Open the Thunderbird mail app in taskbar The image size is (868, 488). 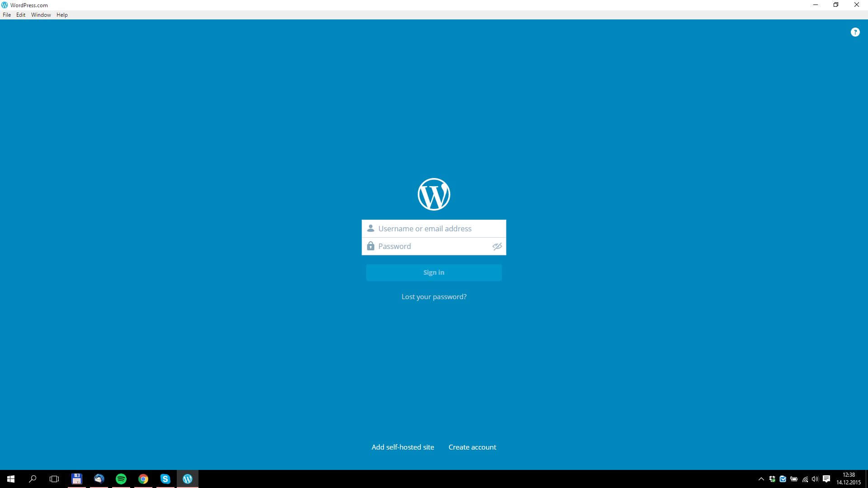point(99,479)
